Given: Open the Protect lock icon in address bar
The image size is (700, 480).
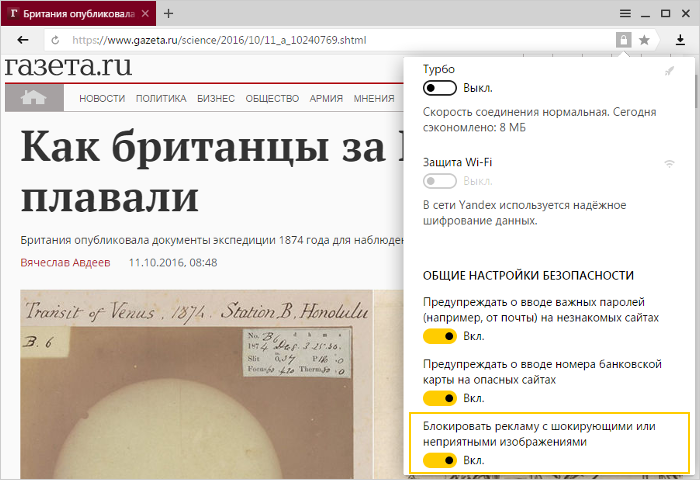Looking at the screenshot, I should [624, 40].
